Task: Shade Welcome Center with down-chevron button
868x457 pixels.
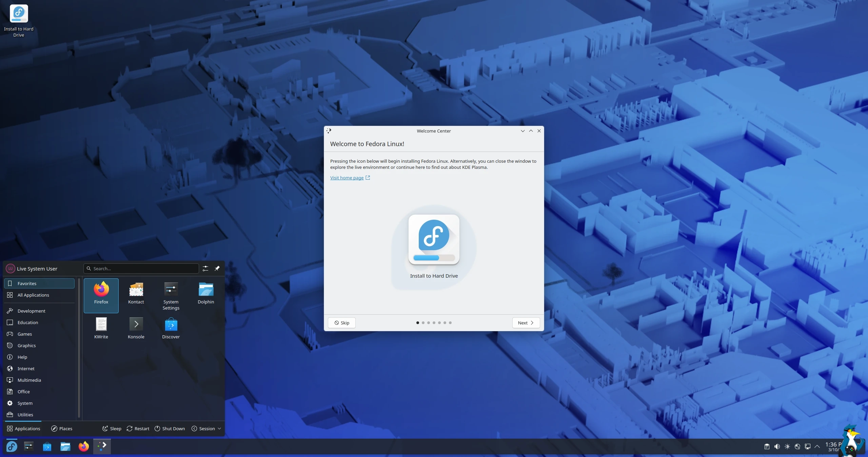Action: [522, 131]
